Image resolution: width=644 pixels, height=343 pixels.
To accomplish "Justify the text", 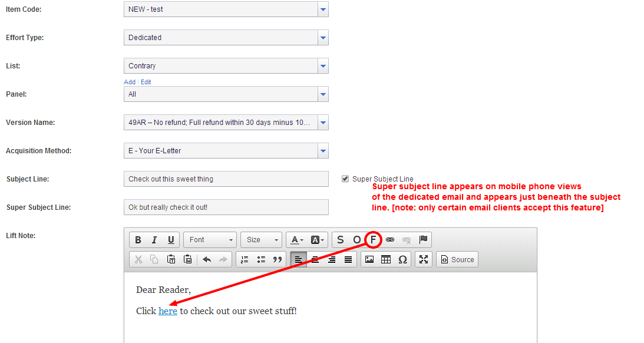I will (x=348, y=260).
